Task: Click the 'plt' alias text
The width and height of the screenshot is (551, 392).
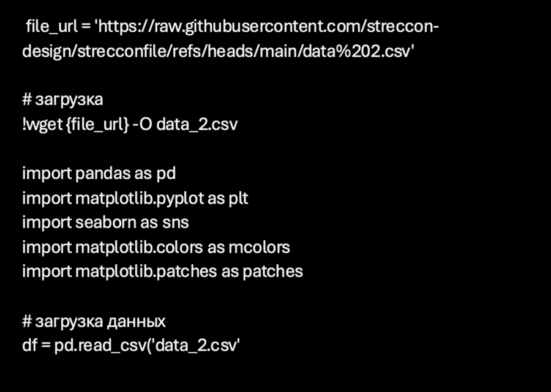Action: (x=238, y=199)
